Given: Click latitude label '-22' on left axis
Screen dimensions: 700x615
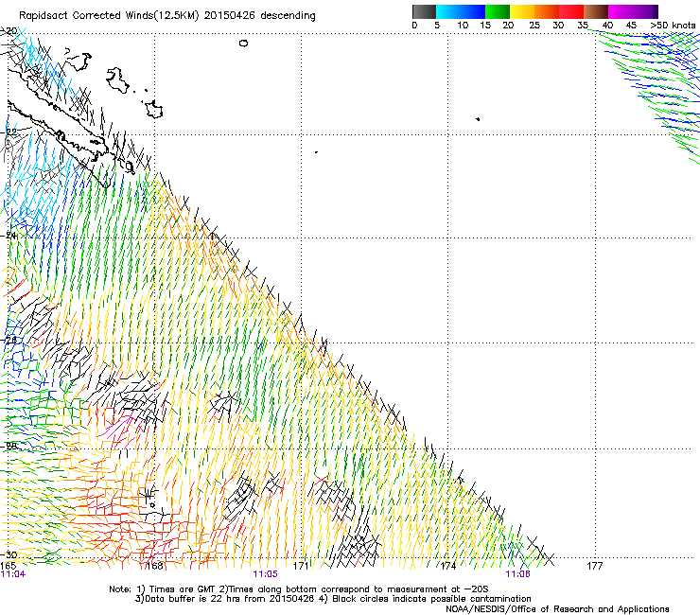Looking at the screenshot, I should (x=9, y=132).
